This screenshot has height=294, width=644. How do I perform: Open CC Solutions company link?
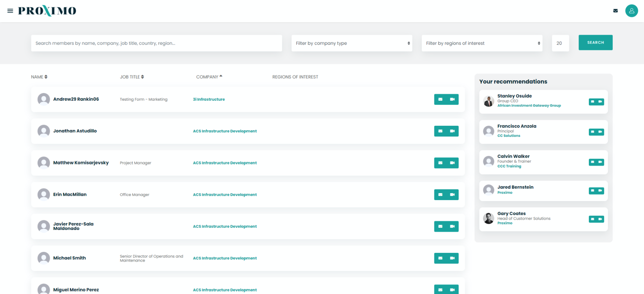[x=509, y=136]
